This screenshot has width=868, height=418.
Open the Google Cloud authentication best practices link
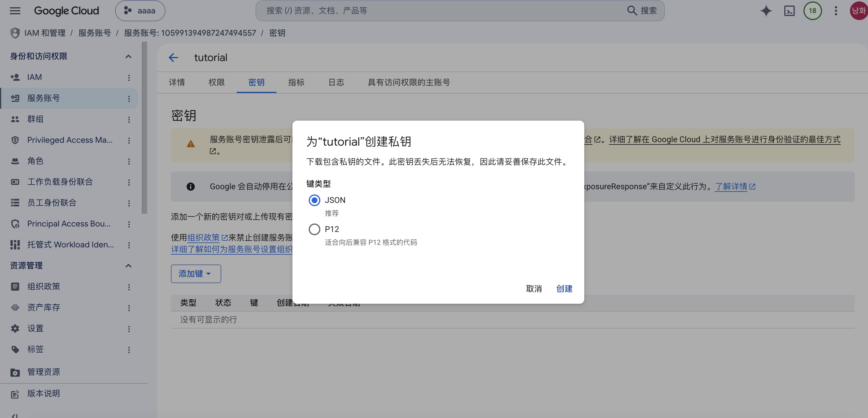724,140
